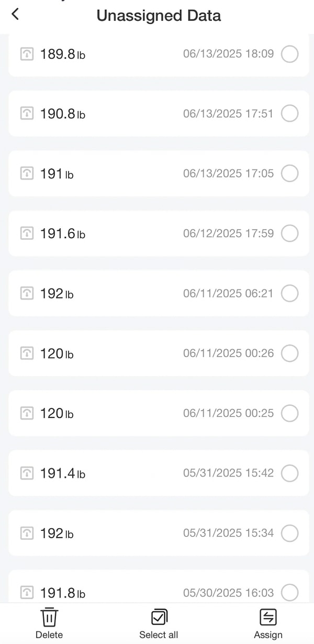Click the scale icon beside 189.8 lb
The width and height of the screenshot is (314, 644).
tap(27, 54)
